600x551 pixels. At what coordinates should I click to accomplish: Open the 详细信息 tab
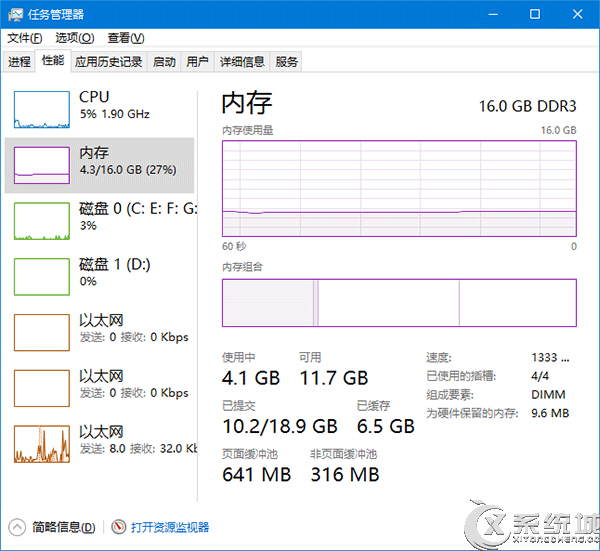coord(242,62)
